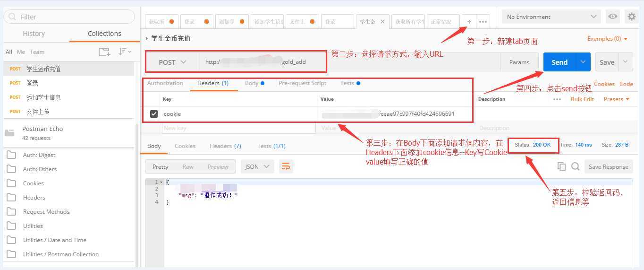Click the folder icon beside Utilities
Viewport: 644px width, 270px height.
pos(11,226)
